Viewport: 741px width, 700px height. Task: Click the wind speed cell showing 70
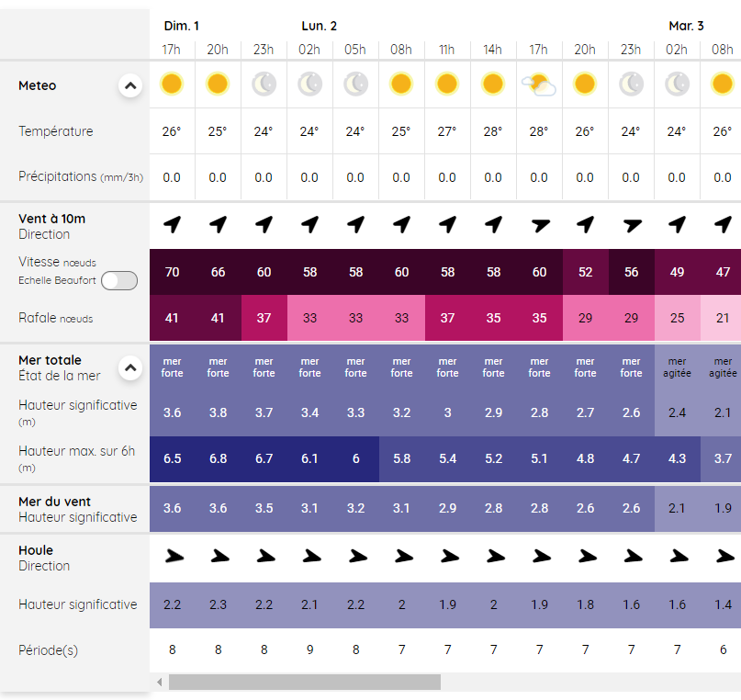pos(172,272)
